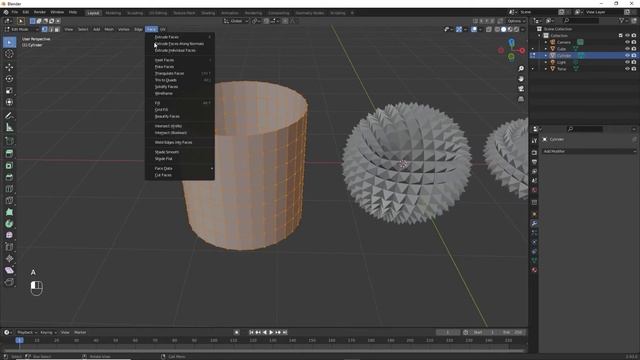This screenshot has height=360, width=640.
Task: Choose Triangulate Faces menu entry
Action: coord(180,73)
